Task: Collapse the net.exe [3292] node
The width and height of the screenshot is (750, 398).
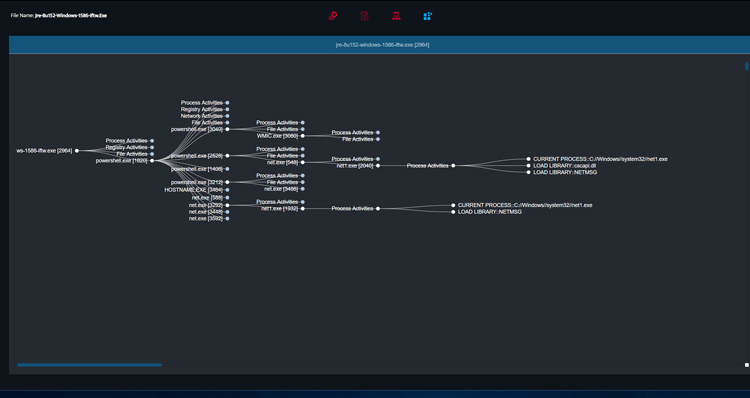Action: tap(227, 205)
